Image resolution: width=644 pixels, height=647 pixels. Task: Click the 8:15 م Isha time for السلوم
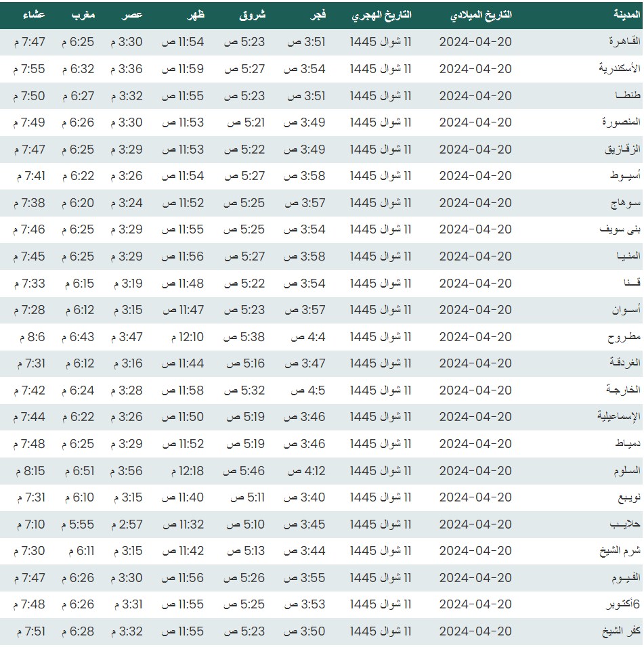coord(29,470)
